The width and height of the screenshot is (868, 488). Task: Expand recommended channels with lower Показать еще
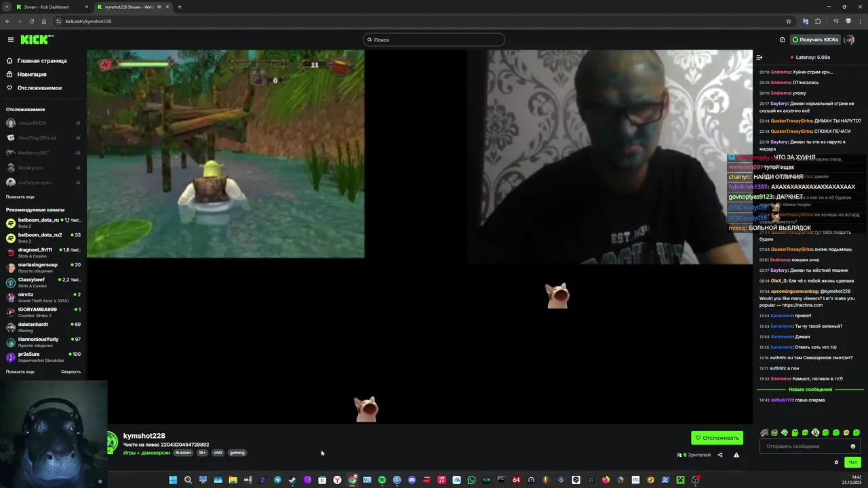[20, 371]
